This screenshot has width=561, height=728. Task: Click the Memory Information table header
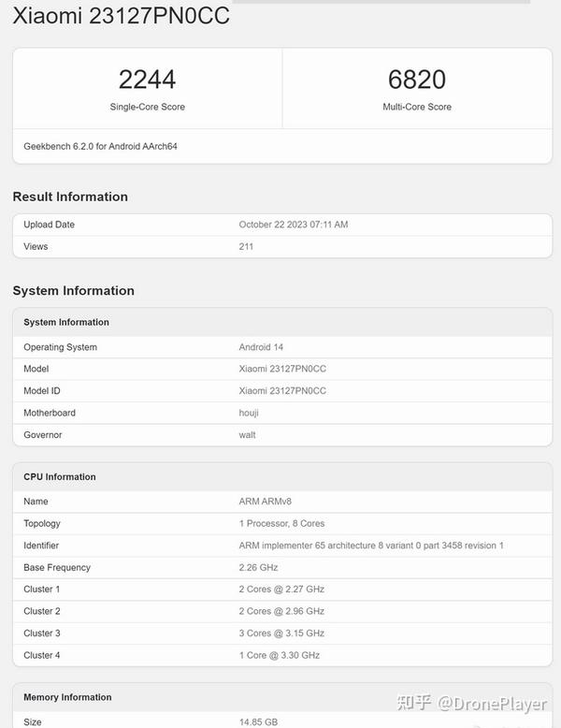(x=67, y=697)
